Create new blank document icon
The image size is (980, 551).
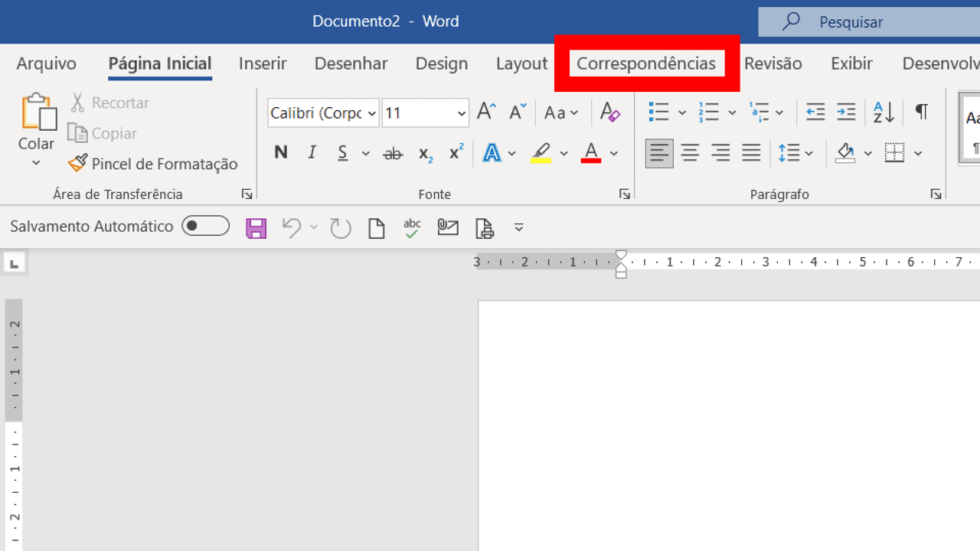point(377,228)
